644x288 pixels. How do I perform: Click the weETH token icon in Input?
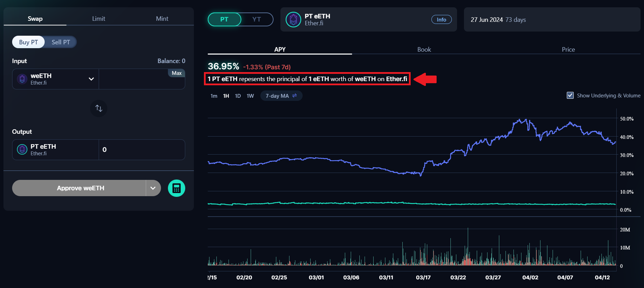(x=22, y=79)
